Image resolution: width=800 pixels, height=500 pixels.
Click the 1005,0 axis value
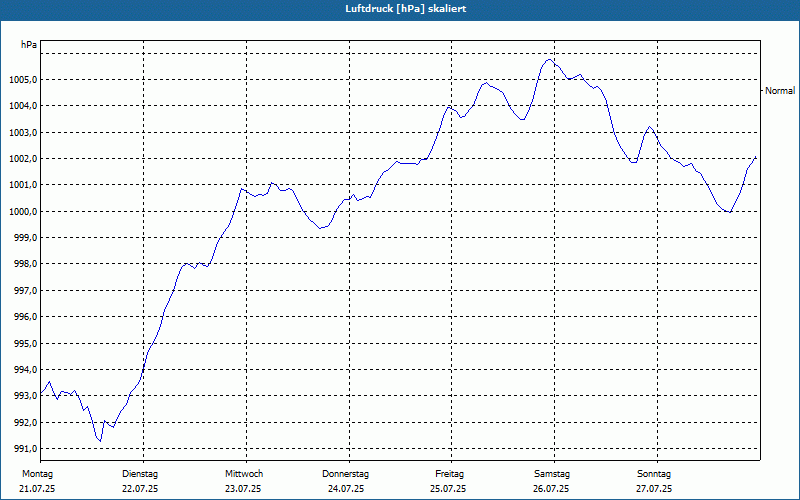(23, 80)
